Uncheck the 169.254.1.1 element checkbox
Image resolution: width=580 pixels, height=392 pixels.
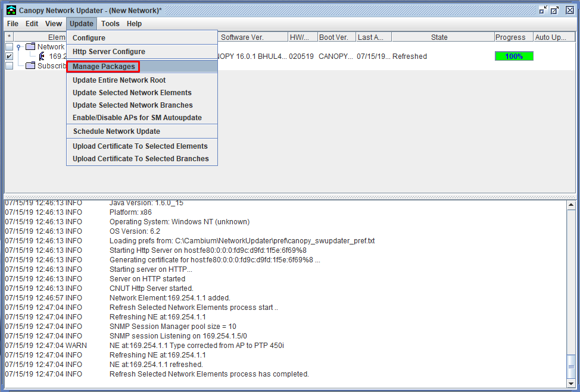[10, 56]
